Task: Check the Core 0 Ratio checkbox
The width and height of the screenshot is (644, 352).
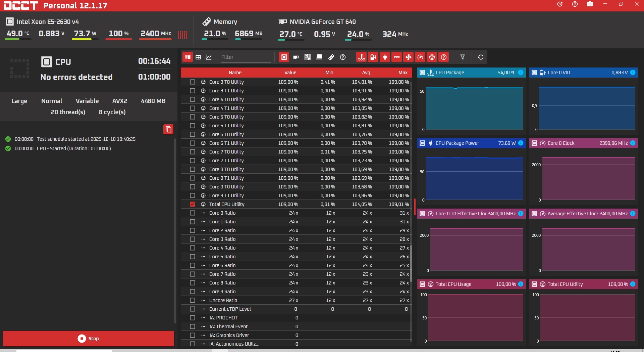Action: click(192, 213)
